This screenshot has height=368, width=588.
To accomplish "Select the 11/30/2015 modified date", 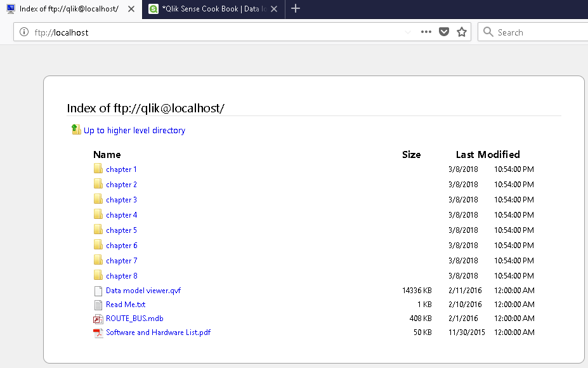I will click(466, 332).
